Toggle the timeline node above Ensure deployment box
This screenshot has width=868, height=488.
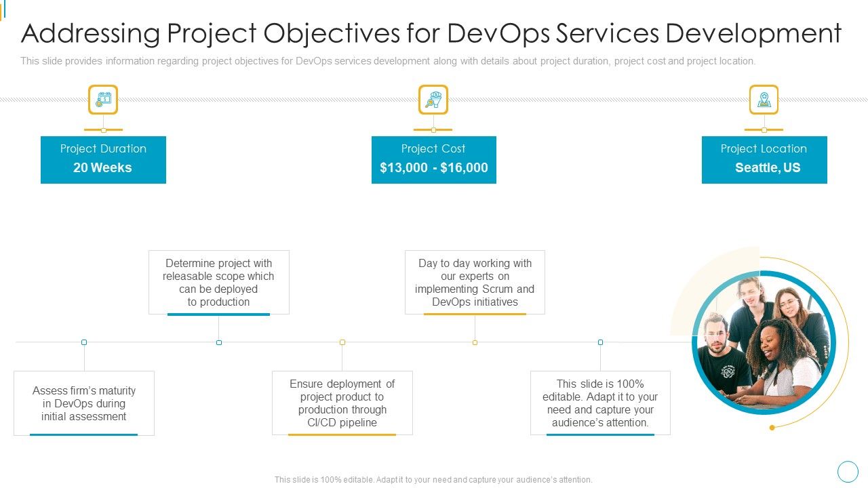point(342,342)
